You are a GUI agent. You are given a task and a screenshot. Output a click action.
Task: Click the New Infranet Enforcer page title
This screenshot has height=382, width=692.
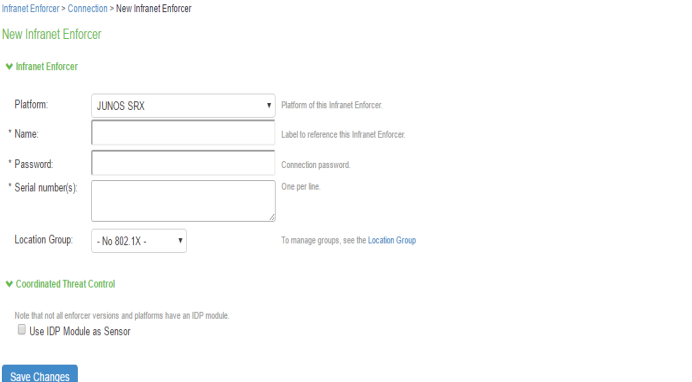[52, 34]
